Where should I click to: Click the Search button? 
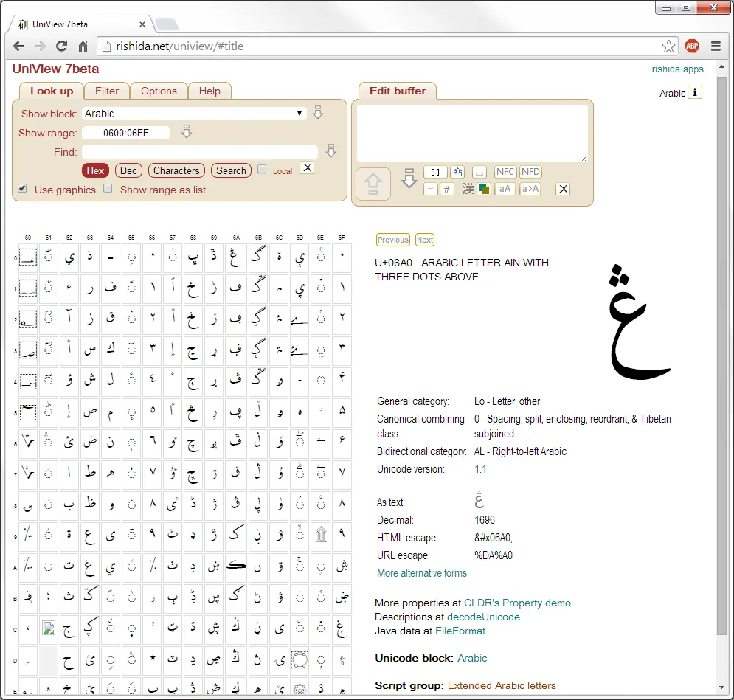(231, 171)
